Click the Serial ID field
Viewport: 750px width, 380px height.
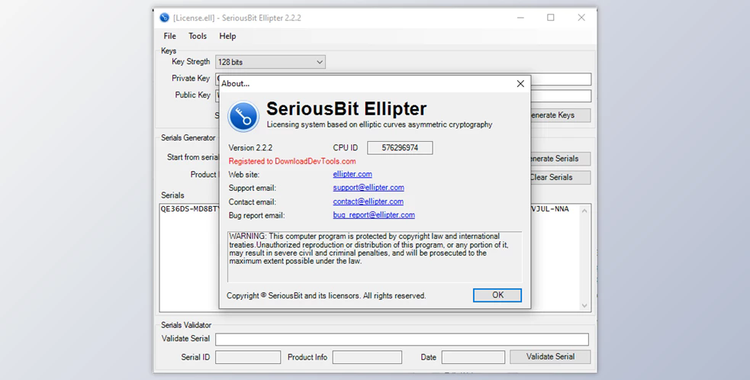(x=248, y=357)
